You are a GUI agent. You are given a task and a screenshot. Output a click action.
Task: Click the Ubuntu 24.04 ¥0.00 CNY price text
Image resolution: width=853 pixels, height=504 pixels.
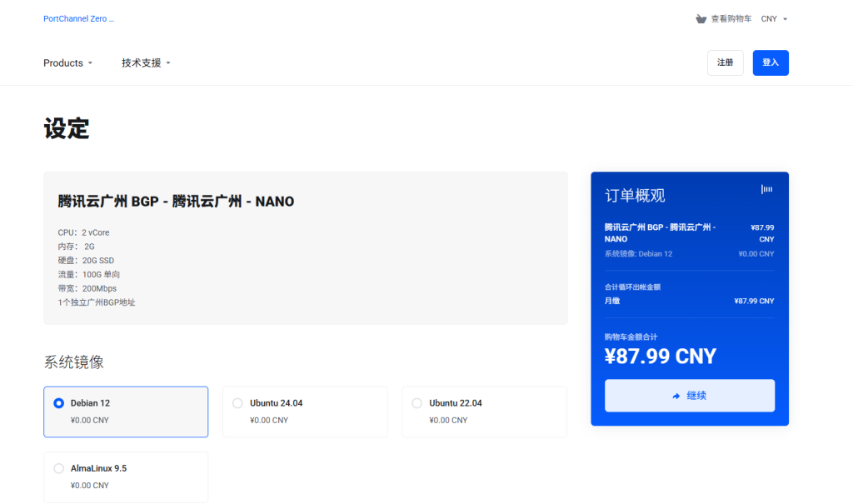coord(269,421)
